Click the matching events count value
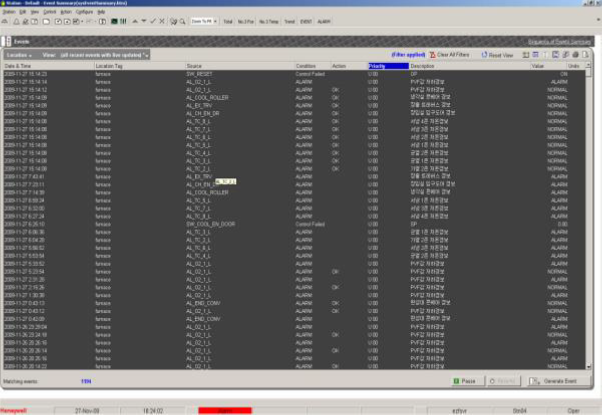The width and height of the screenshot is (602, 415). pyautogui.click(x=86, y=382)
